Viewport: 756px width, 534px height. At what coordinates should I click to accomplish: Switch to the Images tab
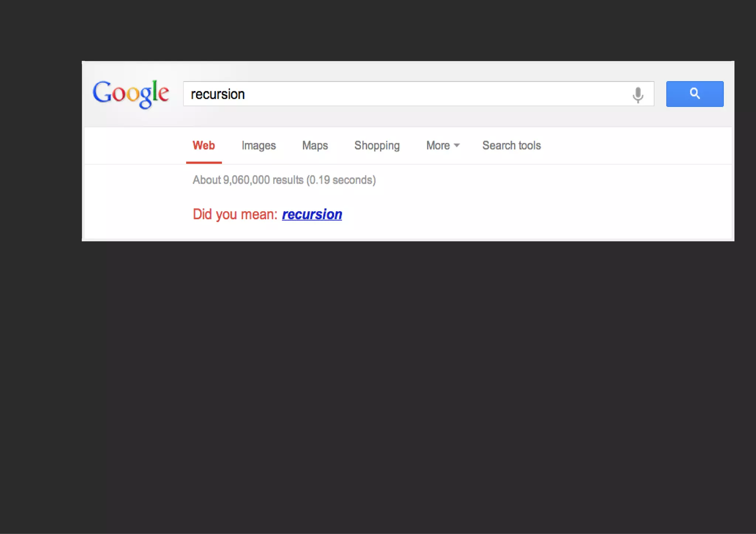[x=258, y=145]
